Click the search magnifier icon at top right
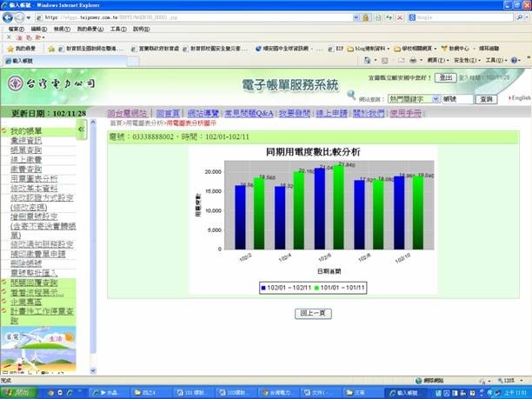This screenshot has height=399, width=532. pos(519,17)
